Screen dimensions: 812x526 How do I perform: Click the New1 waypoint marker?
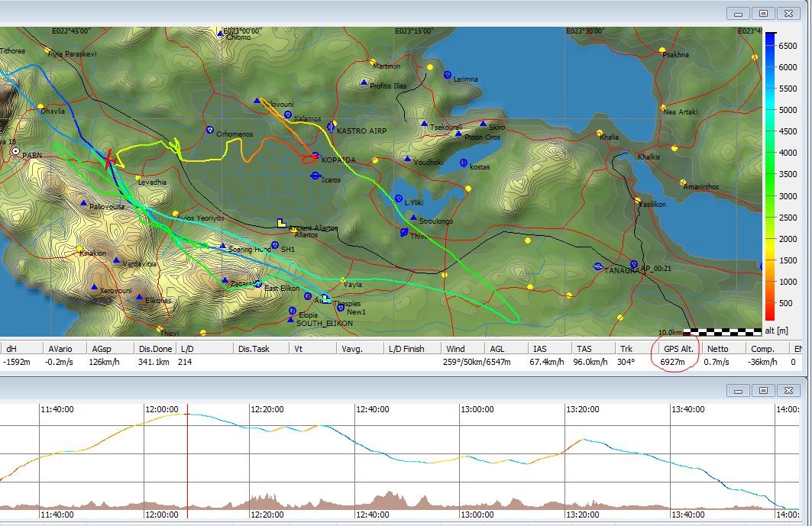[340, 308]
